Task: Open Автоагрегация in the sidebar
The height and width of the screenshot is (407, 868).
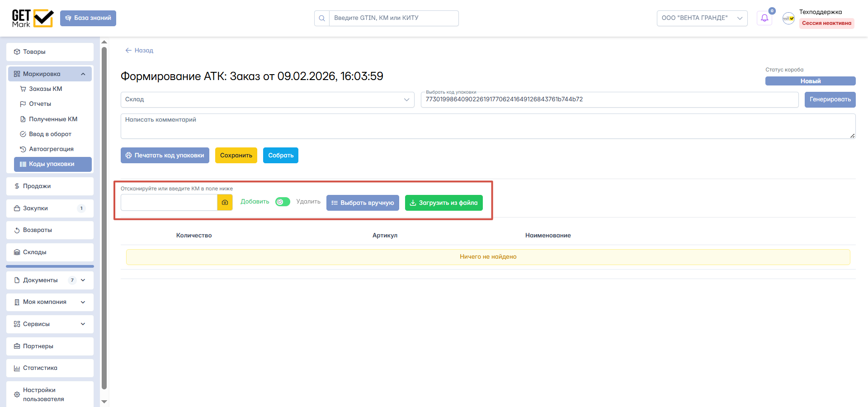Action: [x=53, y=149]
